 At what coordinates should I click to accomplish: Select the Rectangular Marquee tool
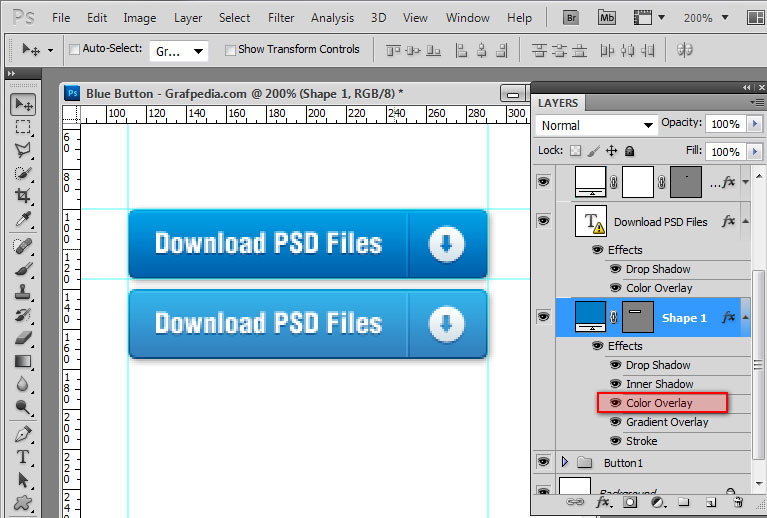(23, 127)
